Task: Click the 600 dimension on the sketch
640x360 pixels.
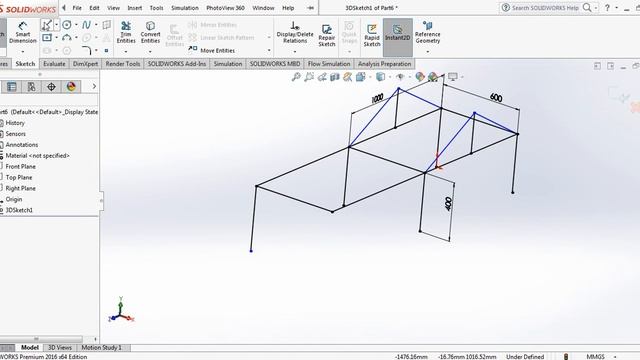Action: (x=496, y=98)
